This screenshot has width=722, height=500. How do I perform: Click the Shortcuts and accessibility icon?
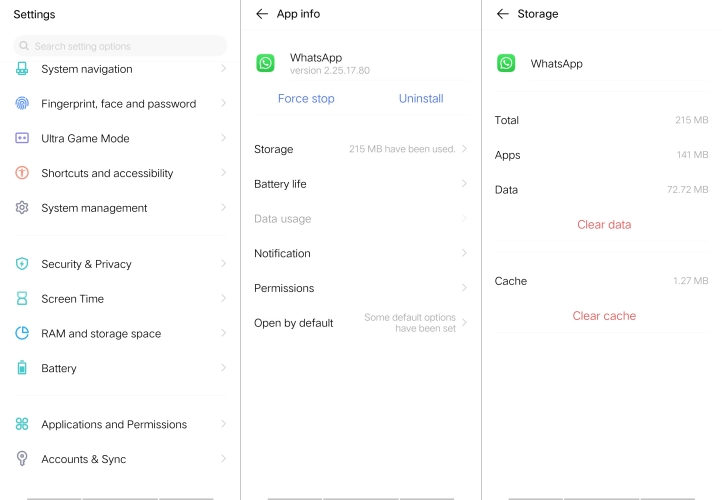[x=22, y=173]
